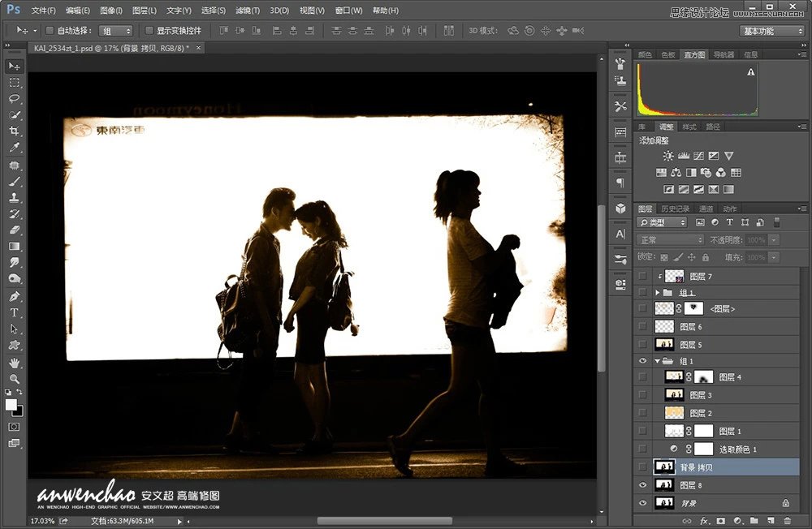Open the 窗口(W) menu
The image size is (812, 529).
[x=348, y=11]
